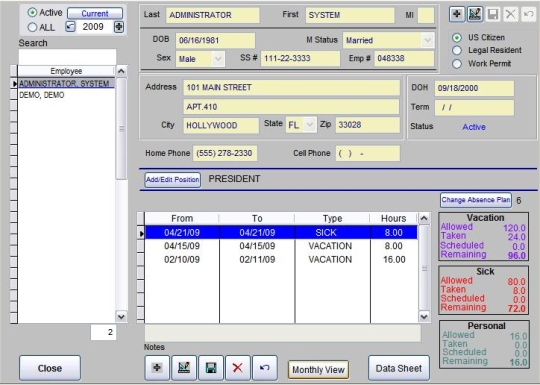Viewport: 540px width, 385px height.
Task: Click the Emp # field
Action: (x=404, y=58)
